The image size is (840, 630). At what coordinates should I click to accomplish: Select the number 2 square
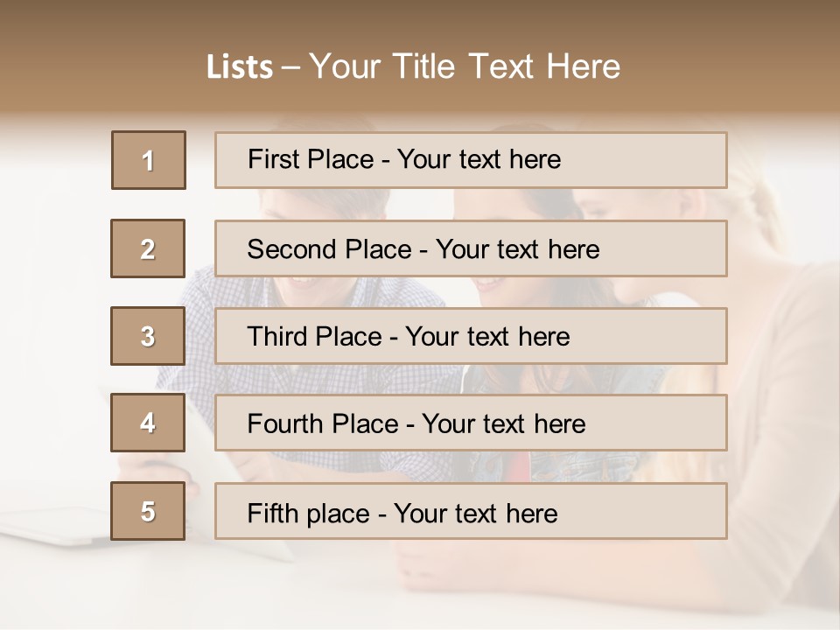point(148,248)
